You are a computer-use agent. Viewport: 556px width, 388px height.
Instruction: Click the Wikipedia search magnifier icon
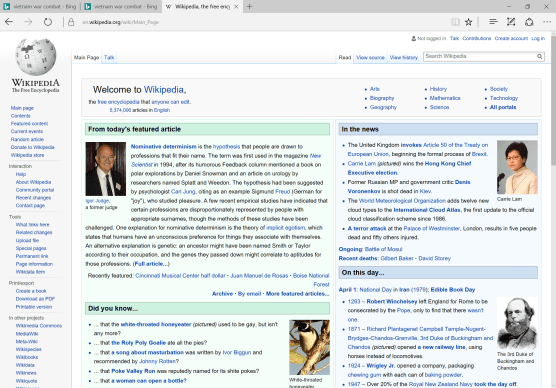(x=539, y=56)
